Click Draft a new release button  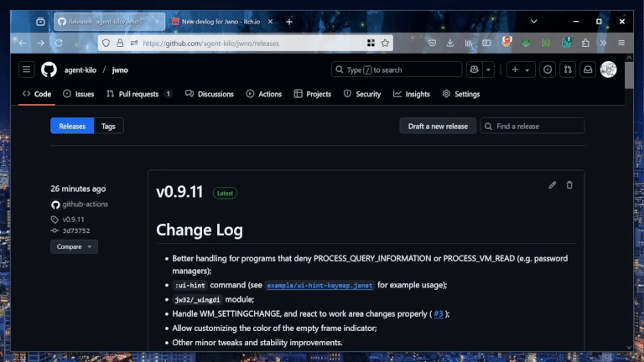[x=438, y=126]
